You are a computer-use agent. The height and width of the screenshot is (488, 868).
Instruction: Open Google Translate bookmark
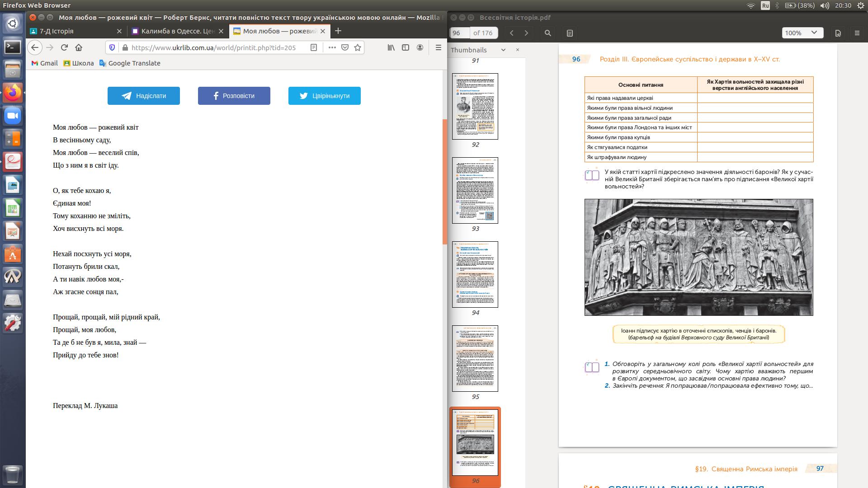[130, 63]
